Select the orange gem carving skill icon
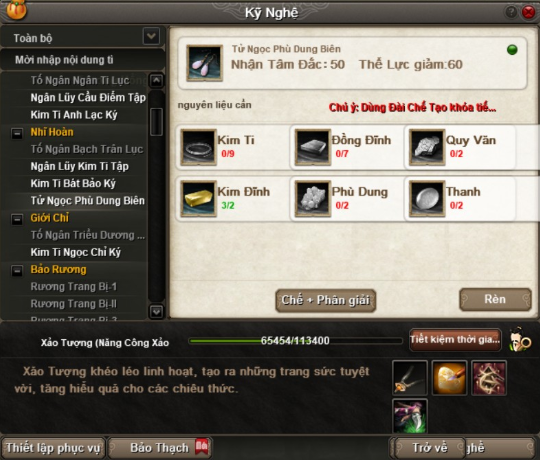 tap(449, 377)
